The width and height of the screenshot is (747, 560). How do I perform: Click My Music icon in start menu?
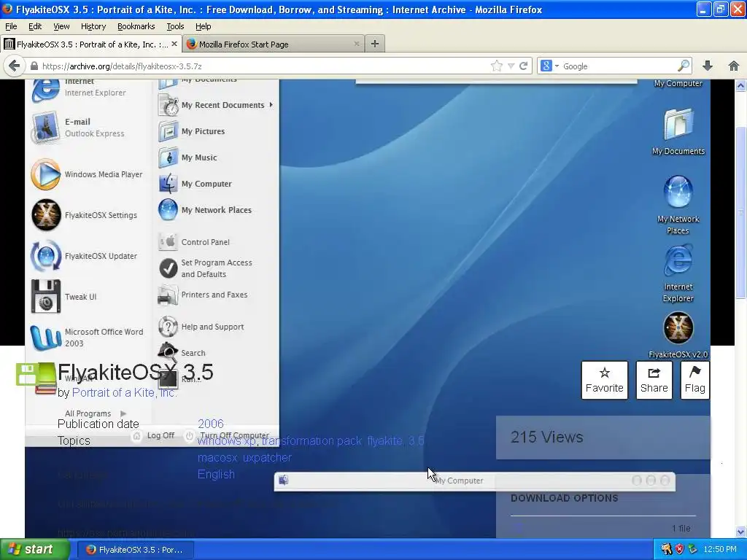tap(169, 157)
